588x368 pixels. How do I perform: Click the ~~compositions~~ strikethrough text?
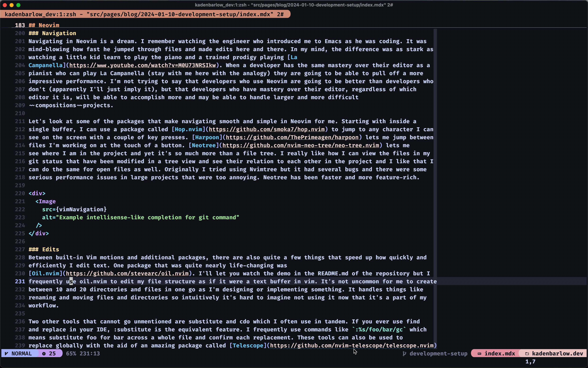[x=56, y=105]
